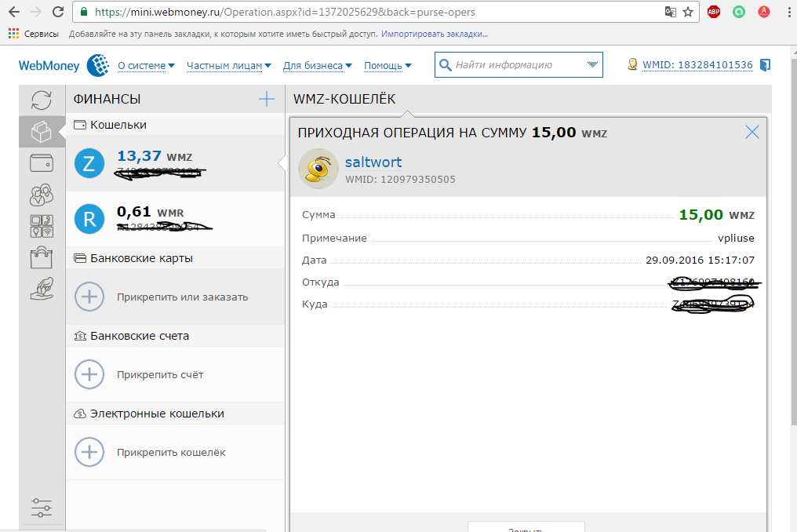Click the Кошельки section header
Screen dimensions: 797x532
pyautogui.click(x=176, y=125)
